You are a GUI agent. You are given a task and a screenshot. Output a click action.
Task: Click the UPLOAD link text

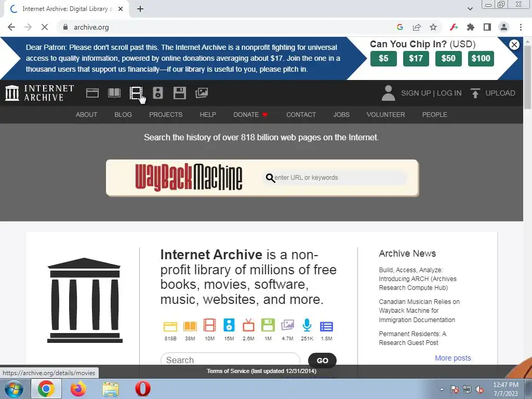click(500, 93)
